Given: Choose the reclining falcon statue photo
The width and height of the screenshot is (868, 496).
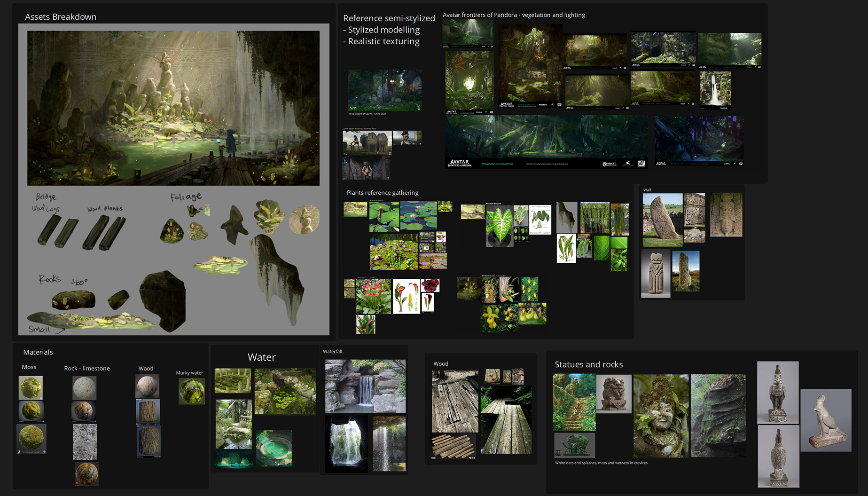Looking at the screenshot, I should 826,420.
